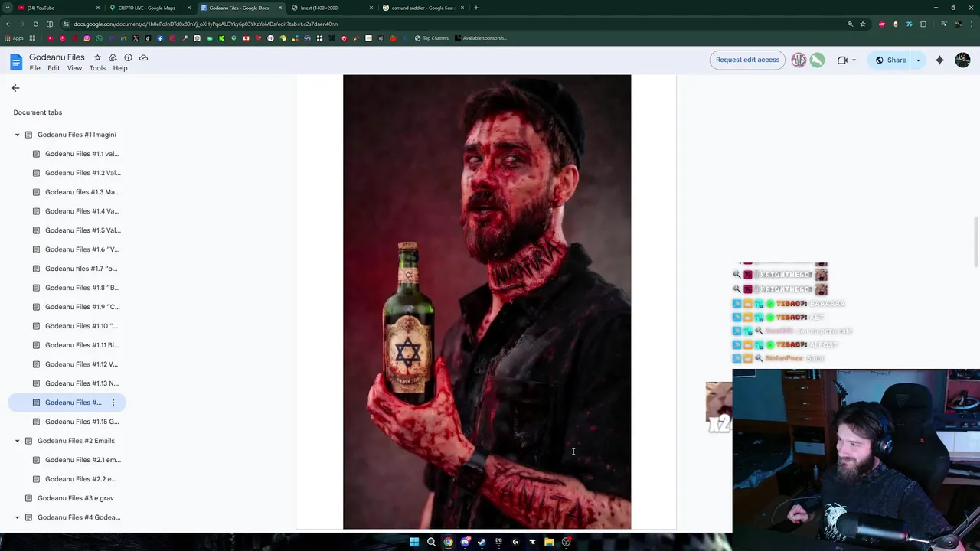View the first collaborator avatar

tap(799, 60)
